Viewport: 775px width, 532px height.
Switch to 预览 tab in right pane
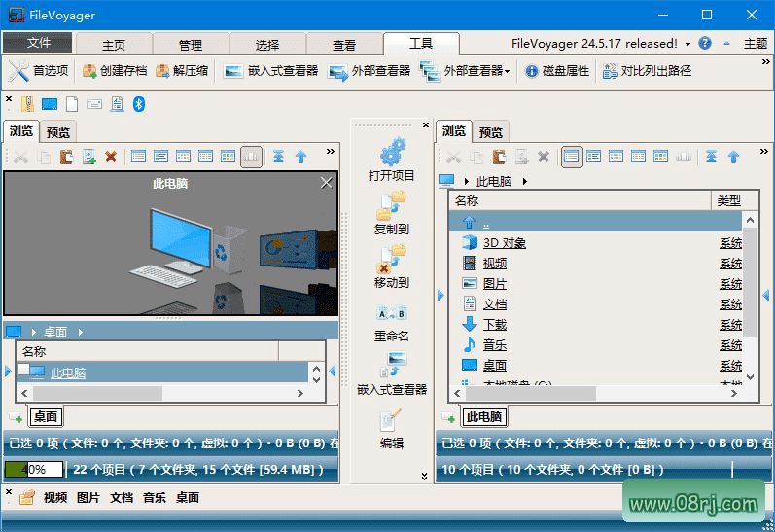[x=491, y=132]
